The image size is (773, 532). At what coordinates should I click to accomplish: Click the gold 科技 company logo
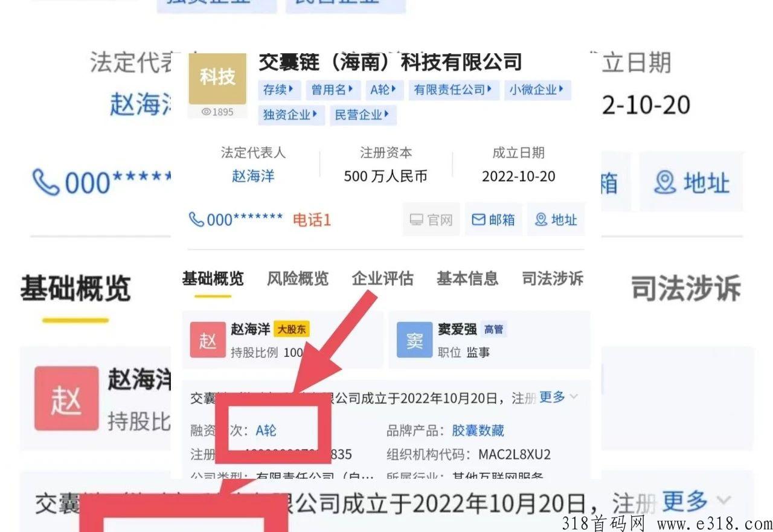(217, 79)
